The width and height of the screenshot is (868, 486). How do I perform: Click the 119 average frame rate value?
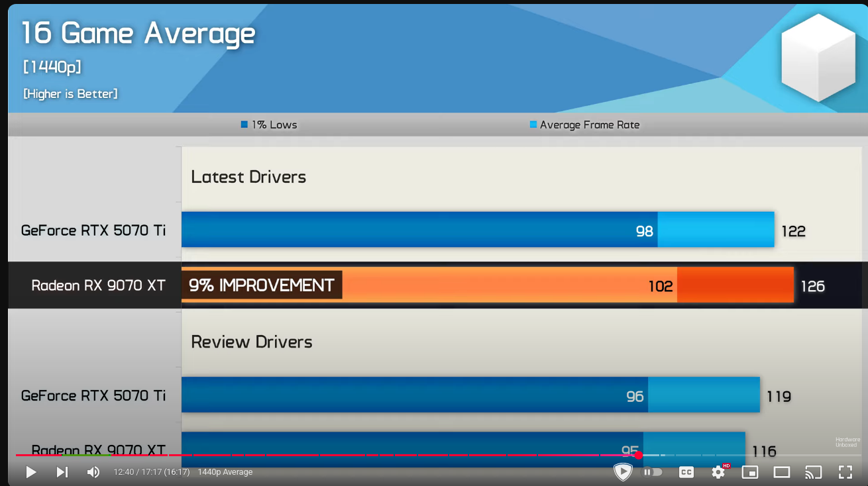tap(779, 397)
